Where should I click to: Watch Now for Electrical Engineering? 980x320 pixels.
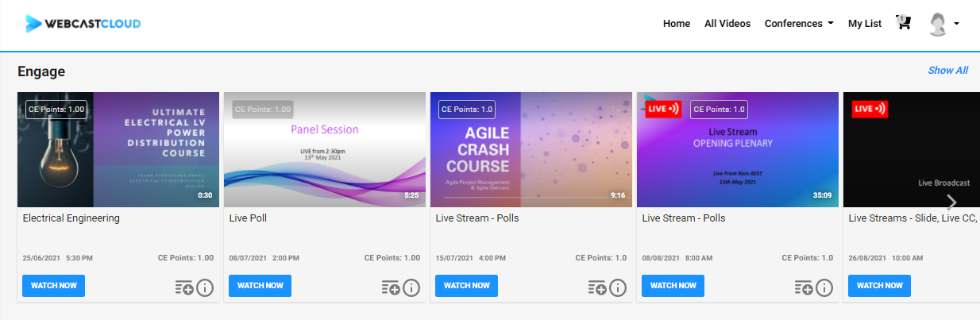(53, 286)
